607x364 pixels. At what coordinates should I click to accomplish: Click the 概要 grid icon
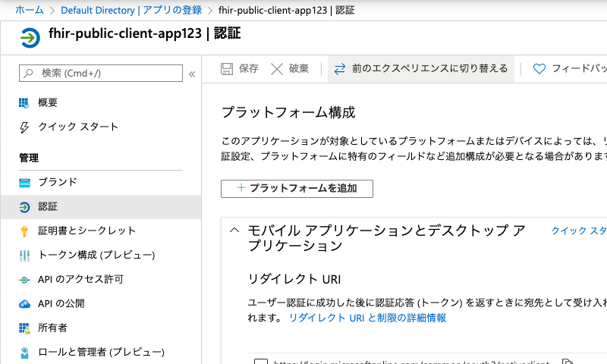click(24, 103)
